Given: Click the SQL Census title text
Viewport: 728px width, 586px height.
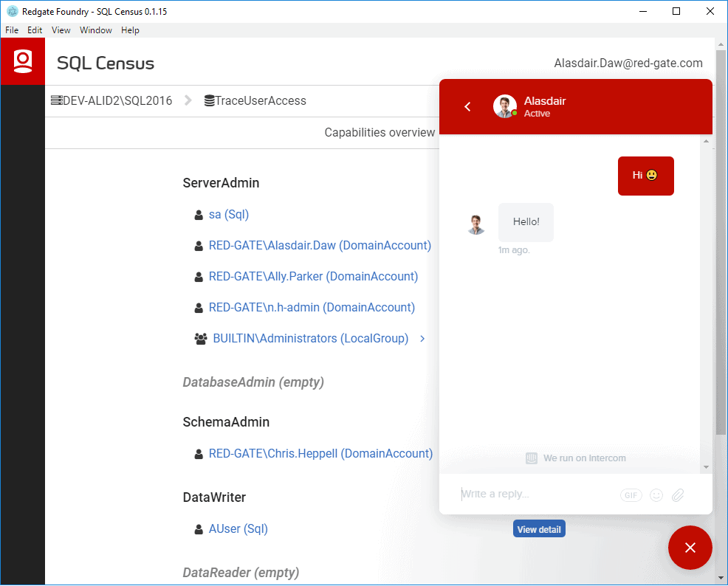Looking at the screenshot, I should pyautogui.click(x=106, y=63).
